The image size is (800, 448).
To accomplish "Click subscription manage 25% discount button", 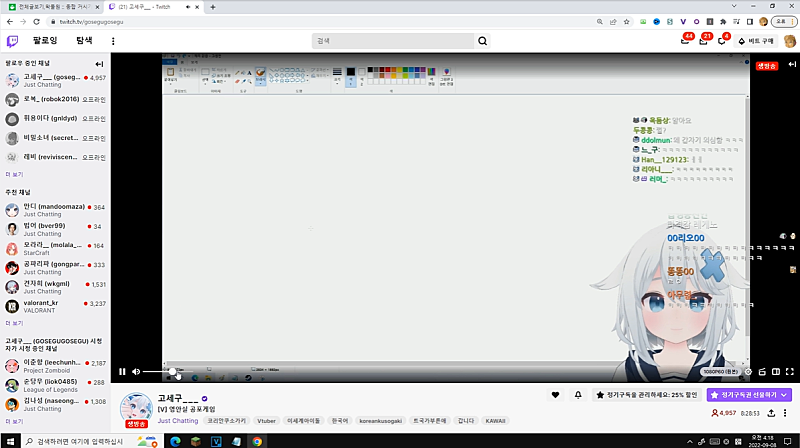I will pyautogui.click(x=647, y=394).
